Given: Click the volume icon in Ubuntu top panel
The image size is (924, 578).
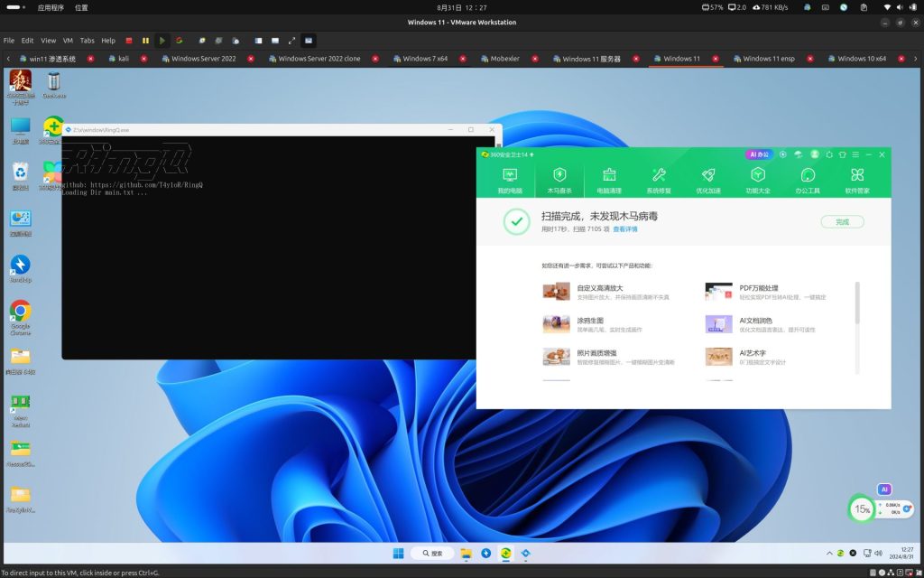Looking at the screenshot, I should [900, 7].
